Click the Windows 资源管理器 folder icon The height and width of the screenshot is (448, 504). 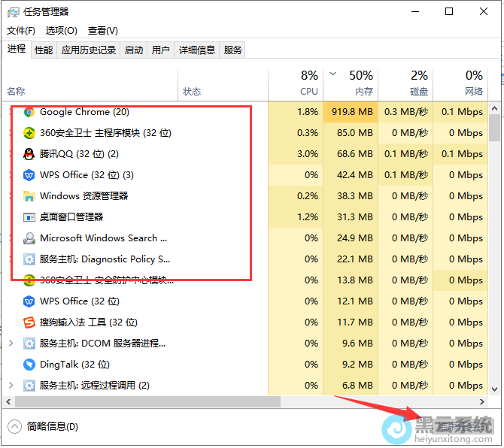click(29, 196)
